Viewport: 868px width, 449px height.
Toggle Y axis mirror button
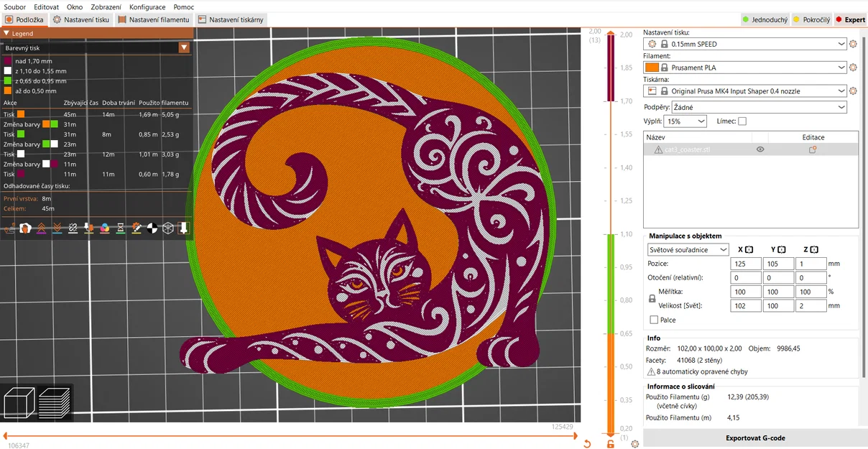click(x=782, y=249)
